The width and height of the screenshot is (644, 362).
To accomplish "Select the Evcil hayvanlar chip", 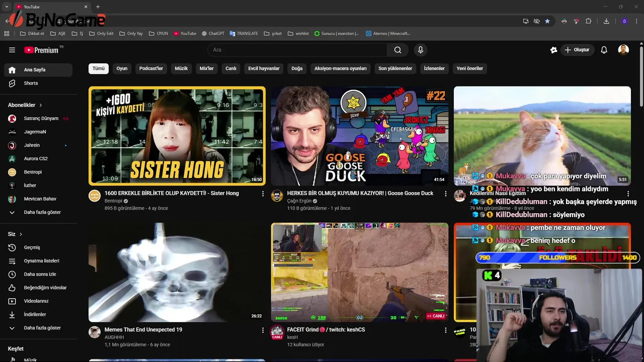I will tap(264, 68).
